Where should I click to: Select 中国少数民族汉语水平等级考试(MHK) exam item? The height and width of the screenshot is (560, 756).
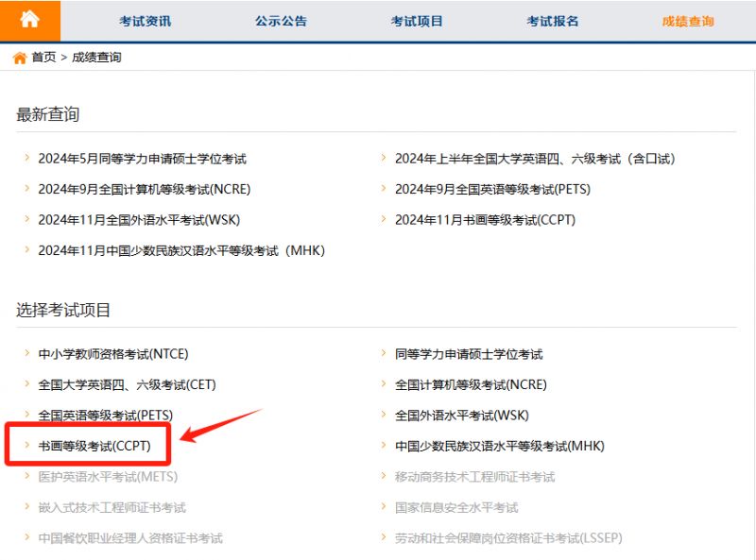coord(499,446)
